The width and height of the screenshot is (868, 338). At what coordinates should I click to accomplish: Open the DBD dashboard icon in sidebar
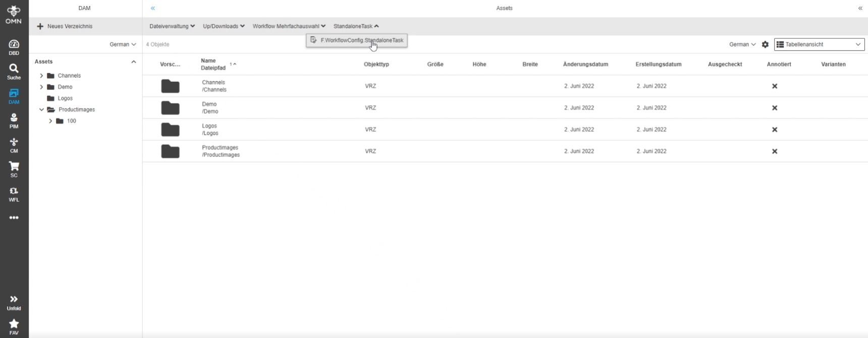14,47
